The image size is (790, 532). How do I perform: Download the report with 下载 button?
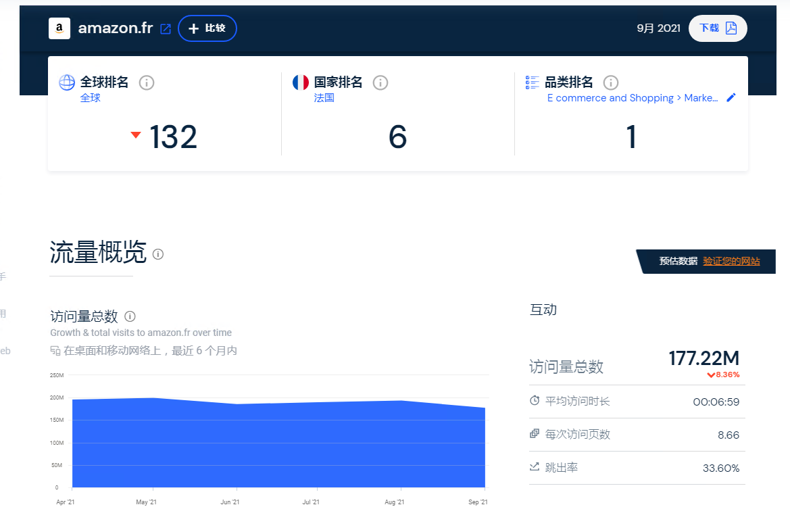point(718,28)
